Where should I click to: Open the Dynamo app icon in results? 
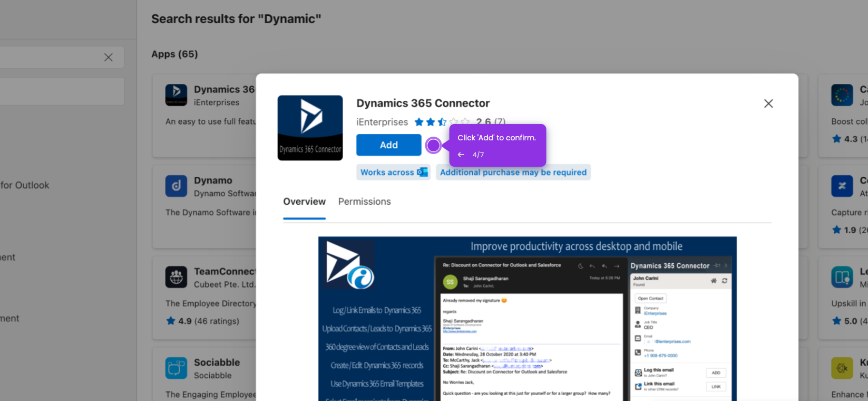[x=176, y=186]
